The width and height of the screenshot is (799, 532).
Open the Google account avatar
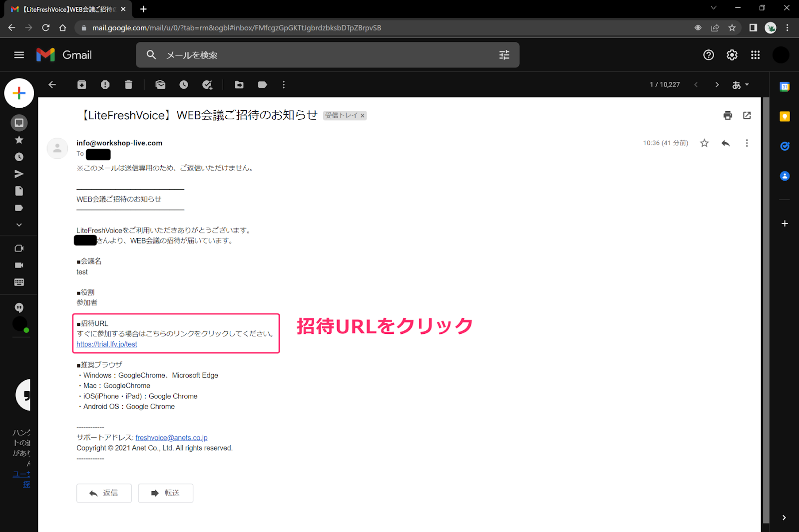click(x=781, y=55)
